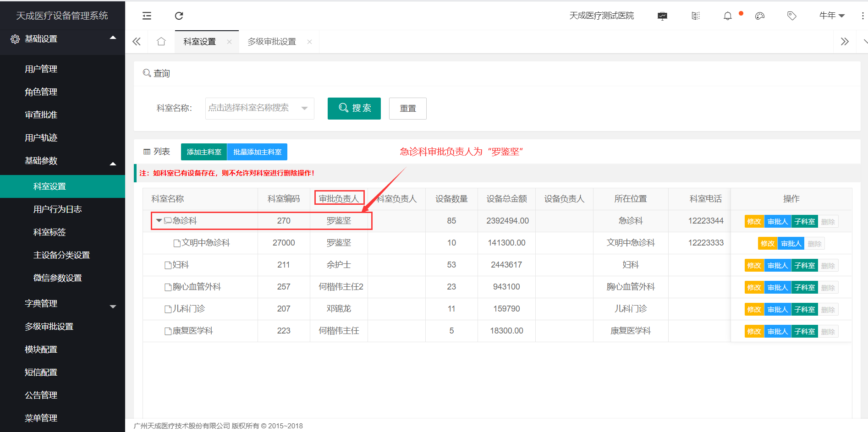Collapse the 急诊科 tree row
The height and width of the screenshot is (432, 868).
159,220
